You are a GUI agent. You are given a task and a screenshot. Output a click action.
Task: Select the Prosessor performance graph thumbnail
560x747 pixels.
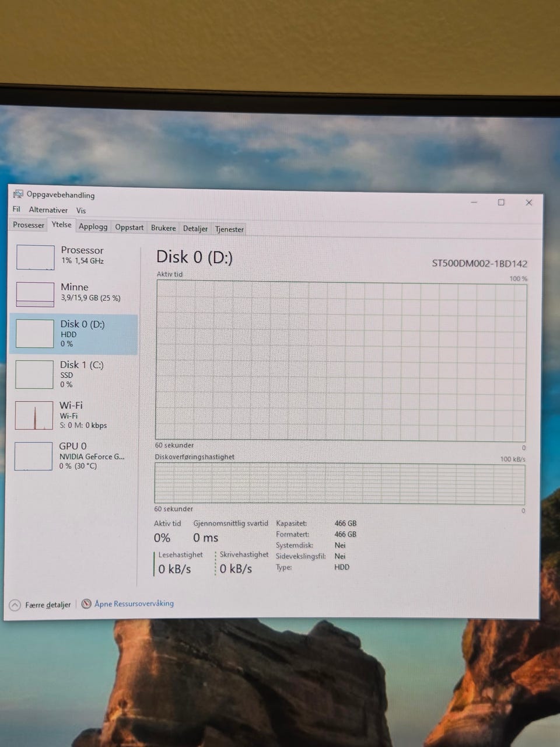[35, 257]
